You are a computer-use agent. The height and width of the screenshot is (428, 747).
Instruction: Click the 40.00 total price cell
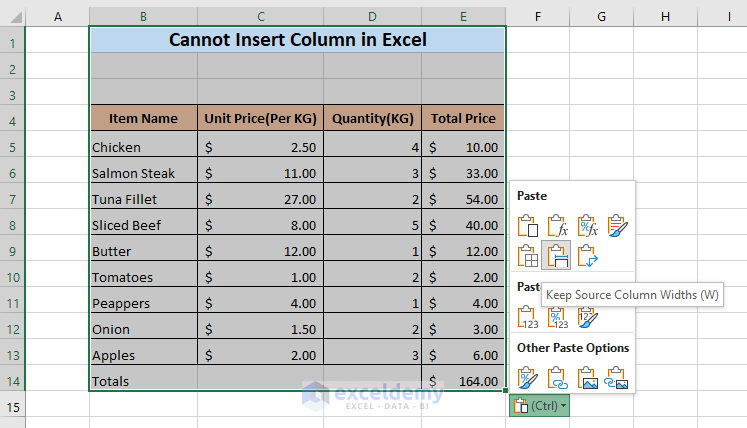pyautogui.click(x=463, y=222)
